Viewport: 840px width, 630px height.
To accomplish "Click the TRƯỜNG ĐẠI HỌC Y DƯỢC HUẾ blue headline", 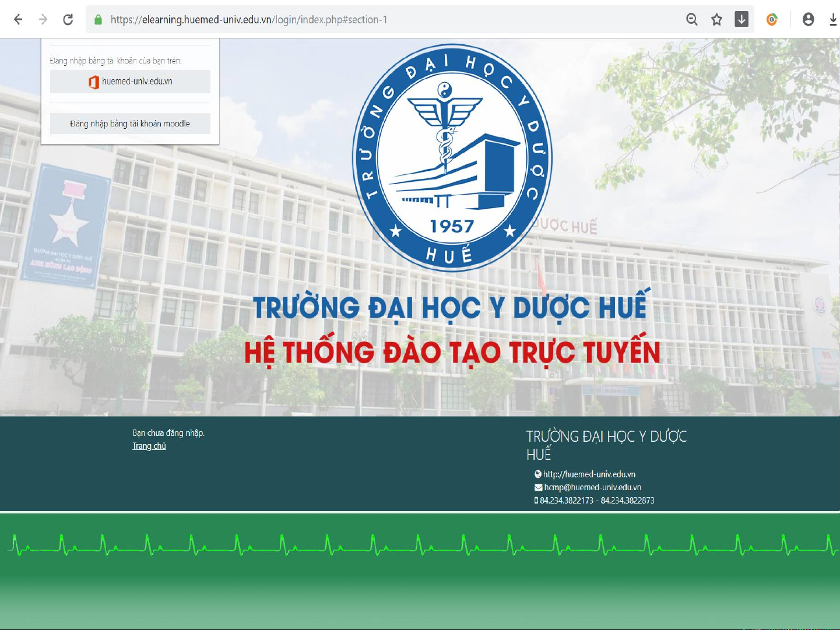I will [x=451, y=305].
